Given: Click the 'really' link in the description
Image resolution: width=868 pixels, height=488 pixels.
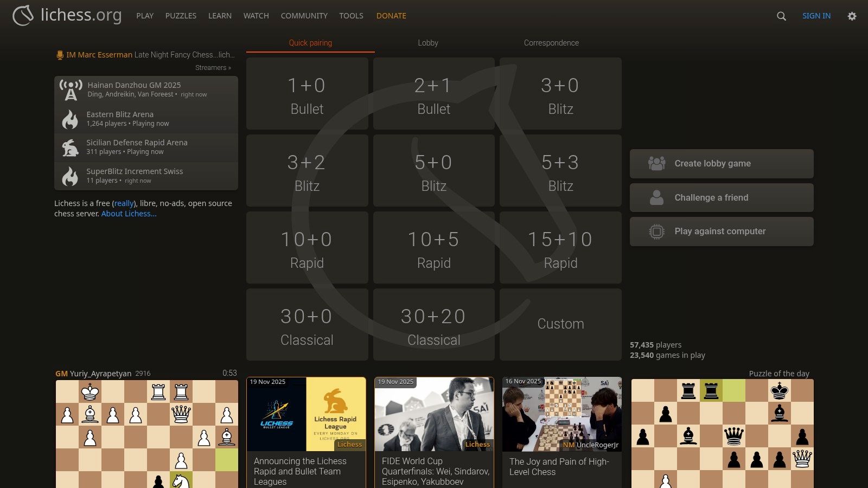Looking at the screenshot, I should [124, 203].
